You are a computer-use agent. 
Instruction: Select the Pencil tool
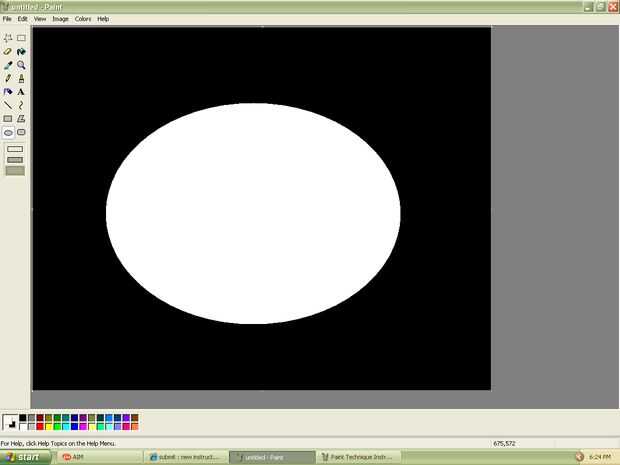coord(8,78)
